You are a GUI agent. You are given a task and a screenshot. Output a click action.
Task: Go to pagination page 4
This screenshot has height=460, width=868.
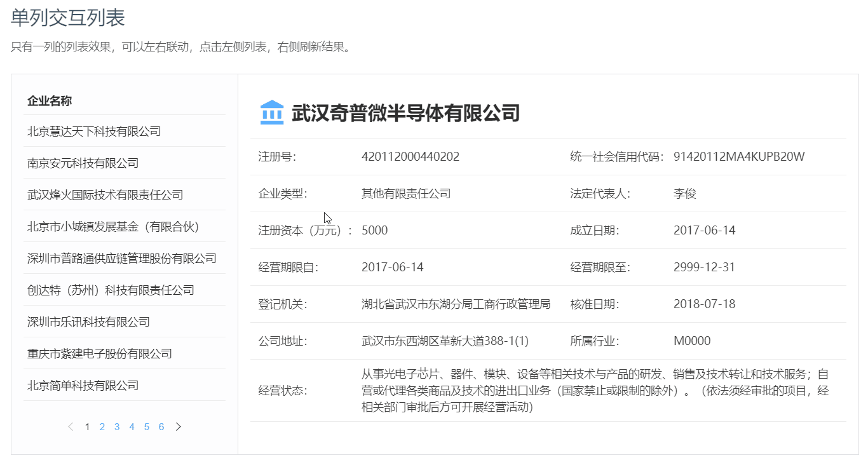coord(132,426)
